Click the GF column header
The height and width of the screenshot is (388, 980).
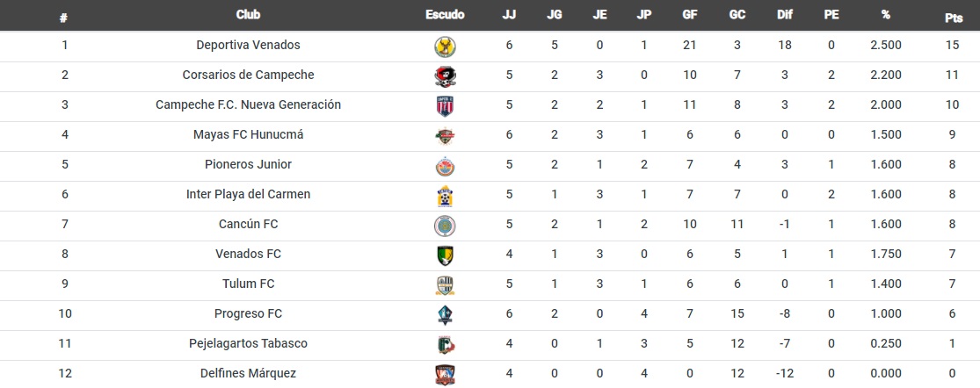coord(690,15)
